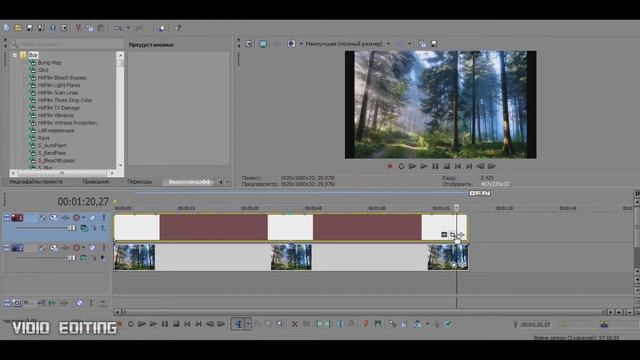Click the external monitor preview icon
This screenshot has height=360, width=640.
(x=263, y=44)
